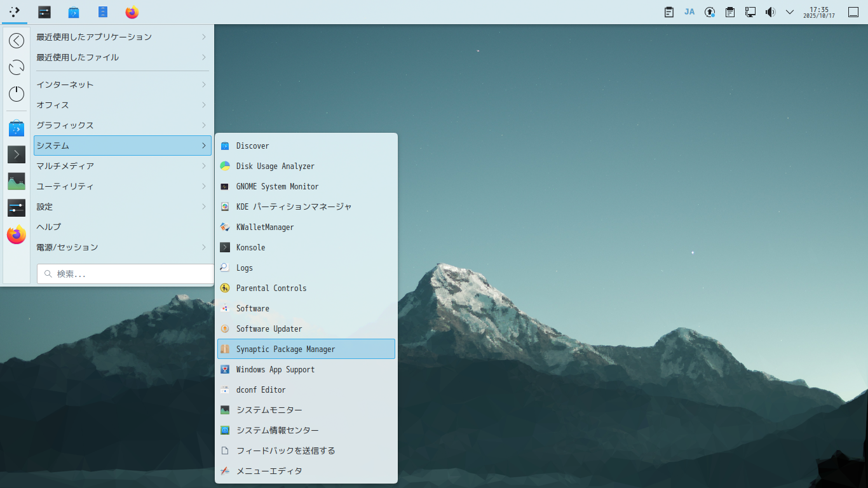Open システム情報センター

(306, 431)
